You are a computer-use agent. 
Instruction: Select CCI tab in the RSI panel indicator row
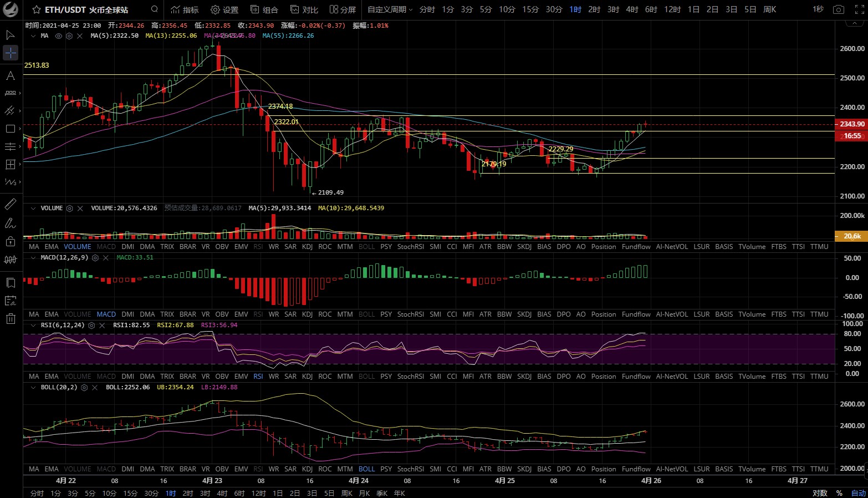(x=452, y=377)
